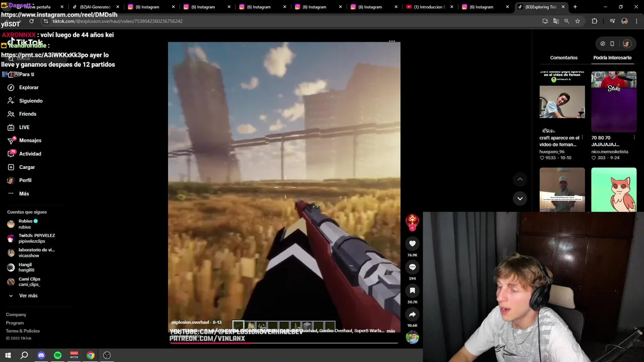Screen dimensions: 644x362
Task: Like the video with the heart icon
Action: pyautogui.click(x=412, y=243)
